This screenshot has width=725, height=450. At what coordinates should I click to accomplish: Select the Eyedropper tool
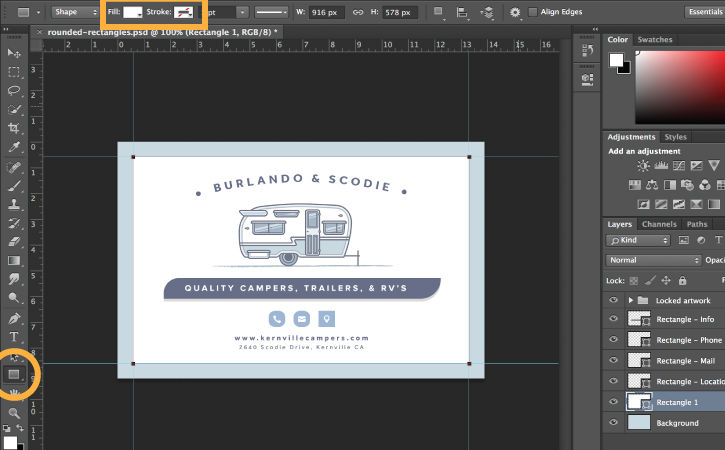(14, 147)
